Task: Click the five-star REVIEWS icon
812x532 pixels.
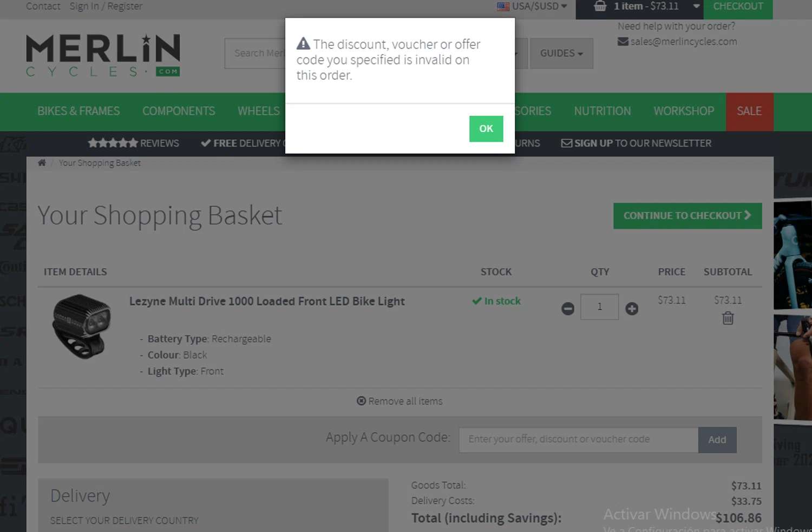Action: pyautogui.click(x=113, y=143)
